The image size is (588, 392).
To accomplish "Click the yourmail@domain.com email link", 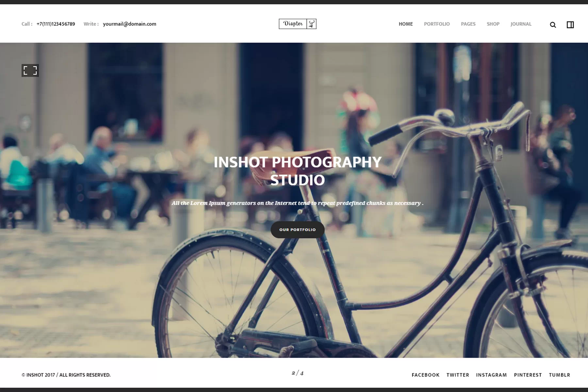I will (129, 24).
